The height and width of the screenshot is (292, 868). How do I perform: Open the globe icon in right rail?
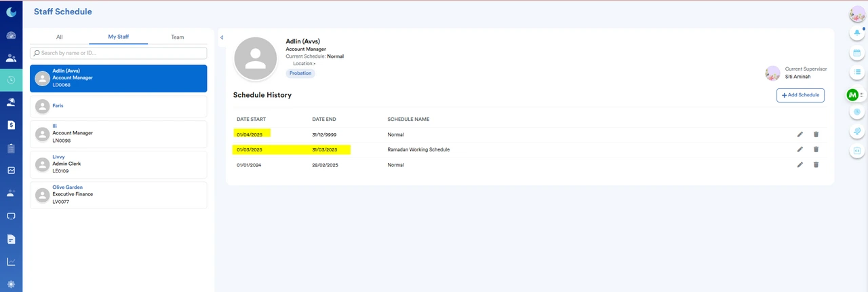(x=857, y=131)
